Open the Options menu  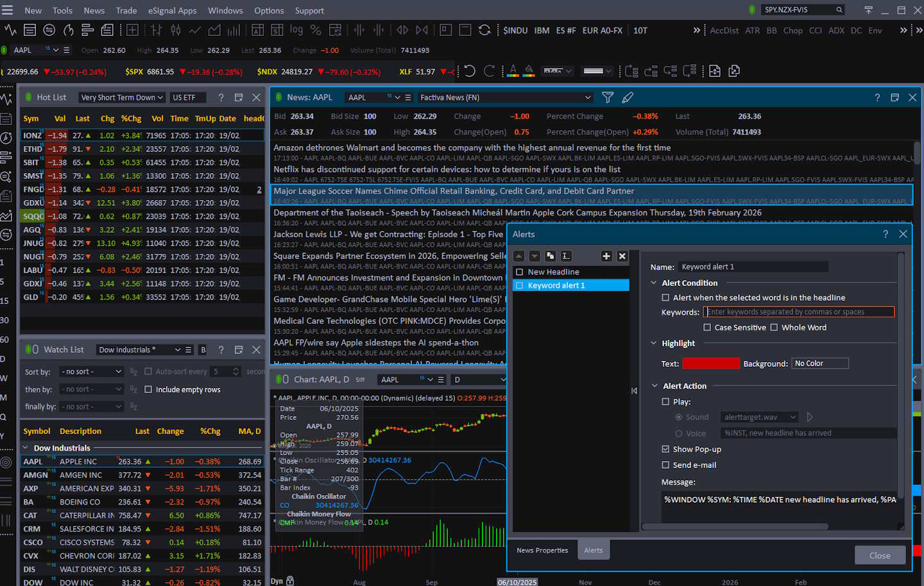coord(269,10)
